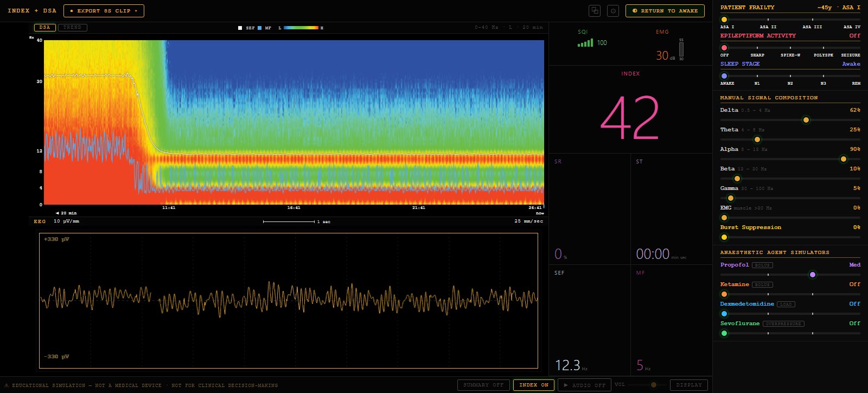This screenshot has height=393, width=868.
Task: Click the white SEF legend square
Action: pos(240,28)
